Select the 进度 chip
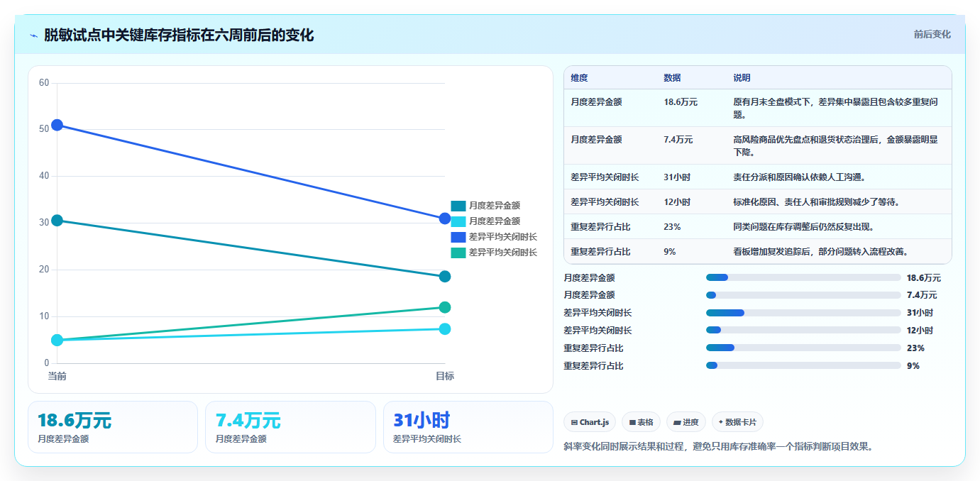The height and width of the screenshot is (481, 980). coord(686,422)
